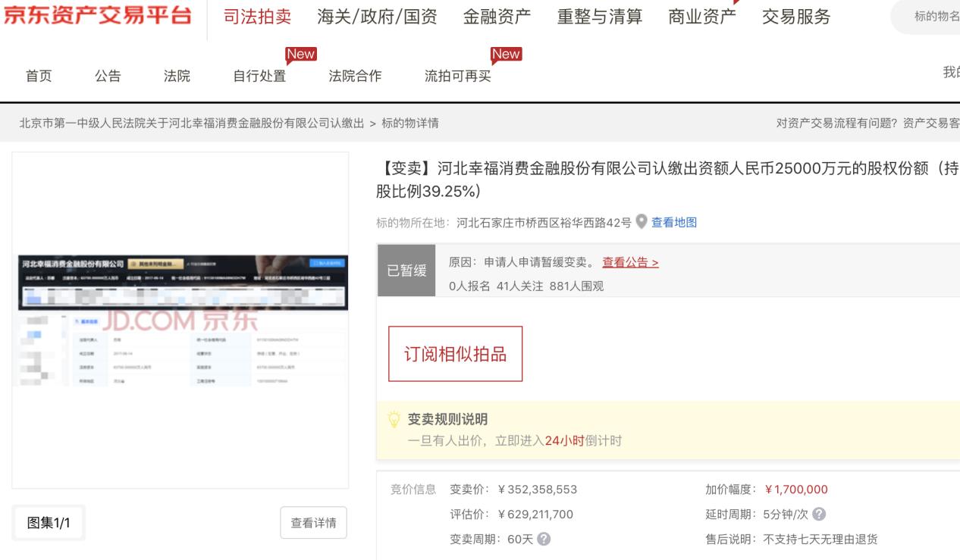The height and width of the screenshot is (560, 960).
Task: Open 查看详情 below the image gallery
Action: (x=313, y=521)
